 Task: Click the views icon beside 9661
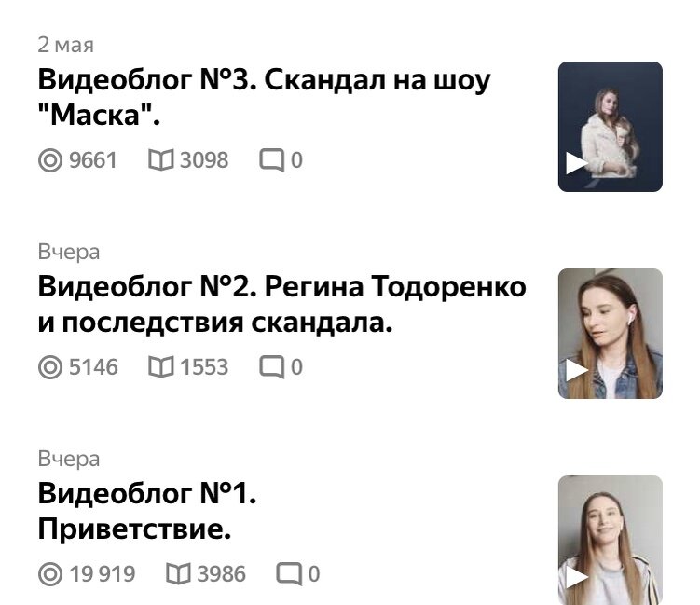50,160
